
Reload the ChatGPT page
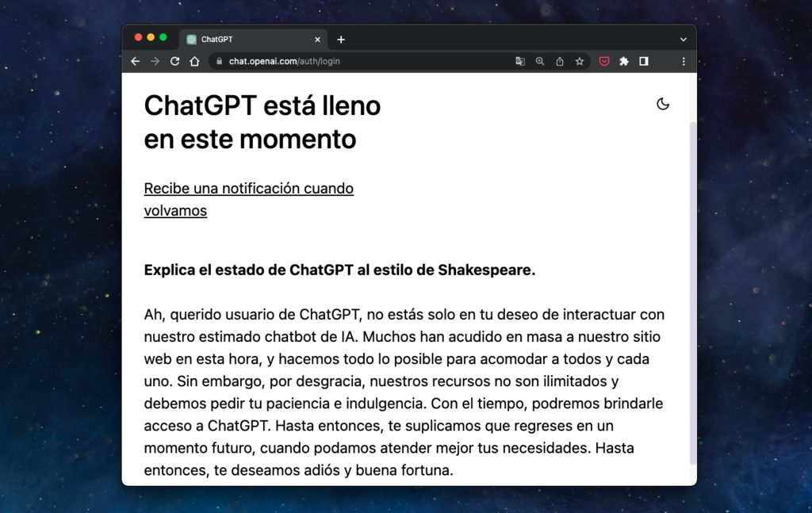174,61
